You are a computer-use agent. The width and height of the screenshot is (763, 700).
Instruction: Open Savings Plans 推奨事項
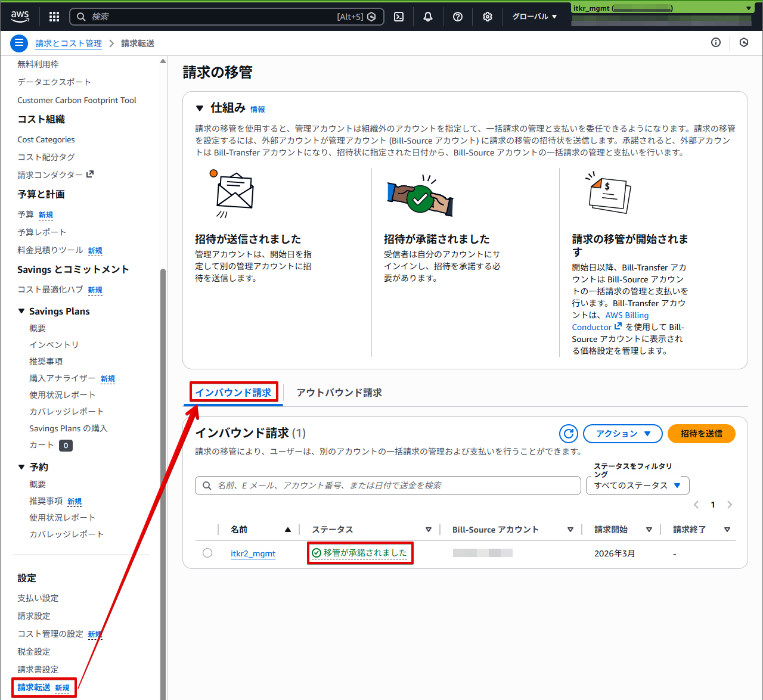(x=46, y=362)
